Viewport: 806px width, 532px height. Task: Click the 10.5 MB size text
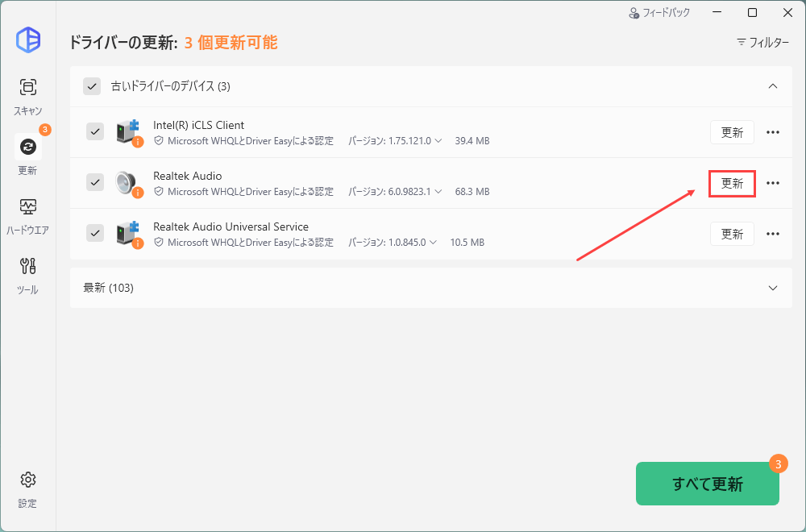tap(467, 242)
